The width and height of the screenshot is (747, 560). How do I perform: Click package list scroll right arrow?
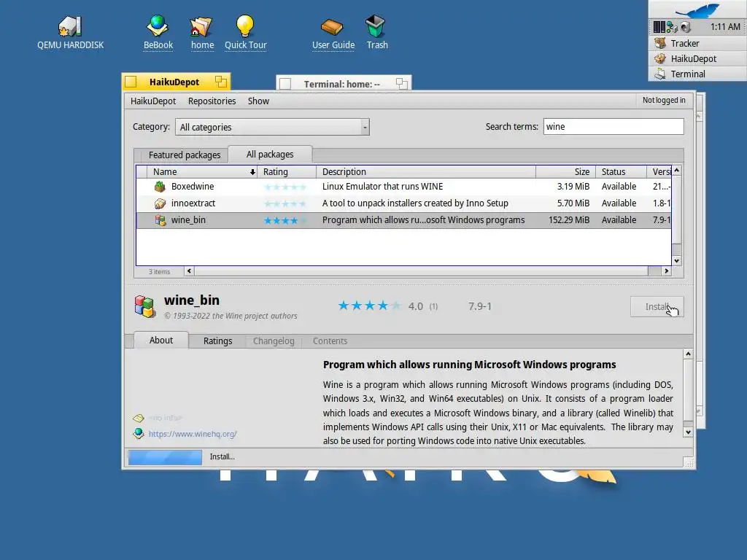point(667,271)
